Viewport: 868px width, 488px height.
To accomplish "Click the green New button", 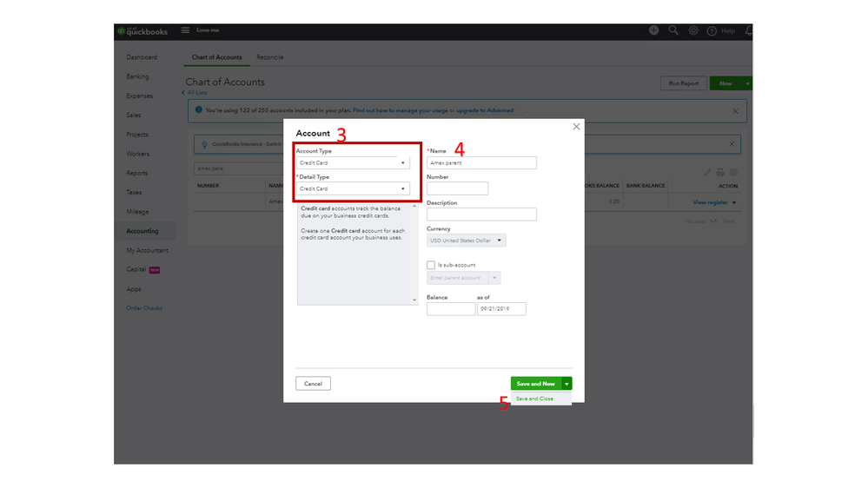I will pos(726,83).
